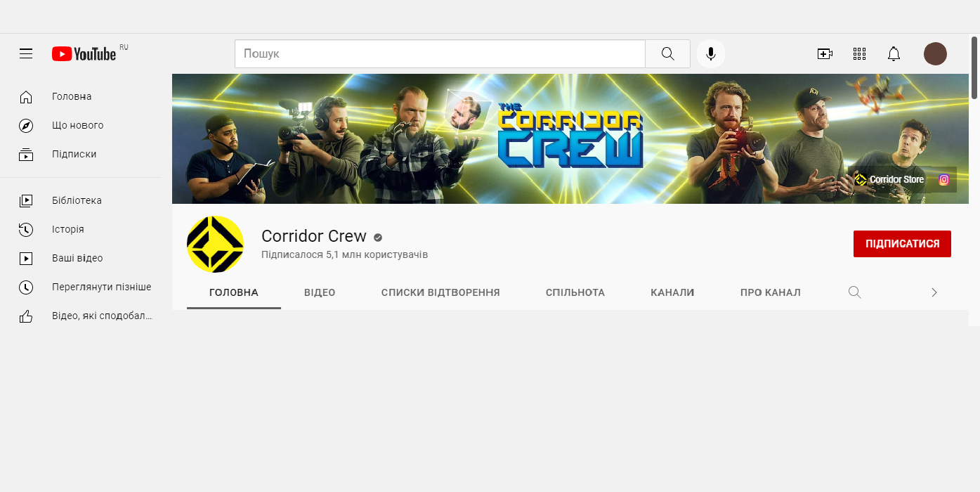This screenshot has width=980, height=492.
Task: Click the Що нового compass icon
Action: click(26, 125)
